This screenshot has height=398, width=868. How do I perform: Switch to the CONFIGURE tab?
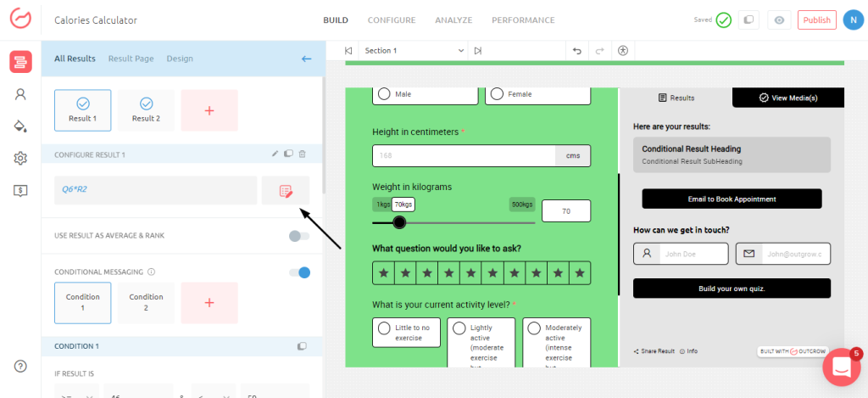[392, 20]
